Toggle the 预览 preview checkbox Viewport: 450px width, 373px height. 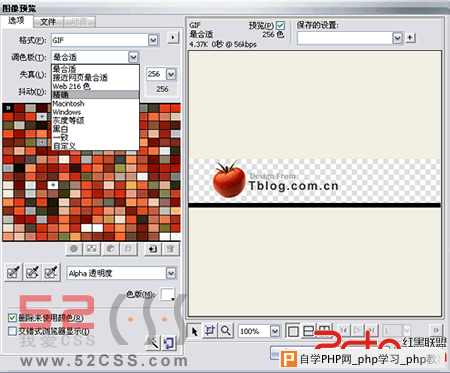click(x=280, y=26)
